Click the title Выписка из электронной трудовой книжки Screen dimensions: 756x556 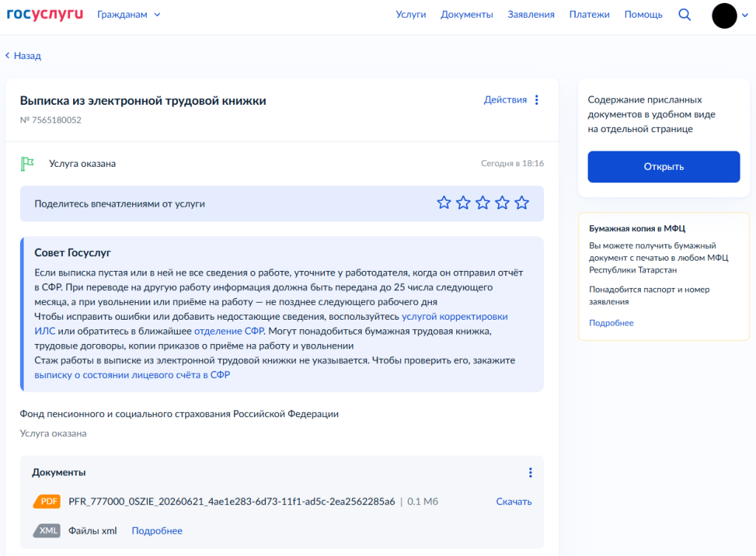(142, 100)
